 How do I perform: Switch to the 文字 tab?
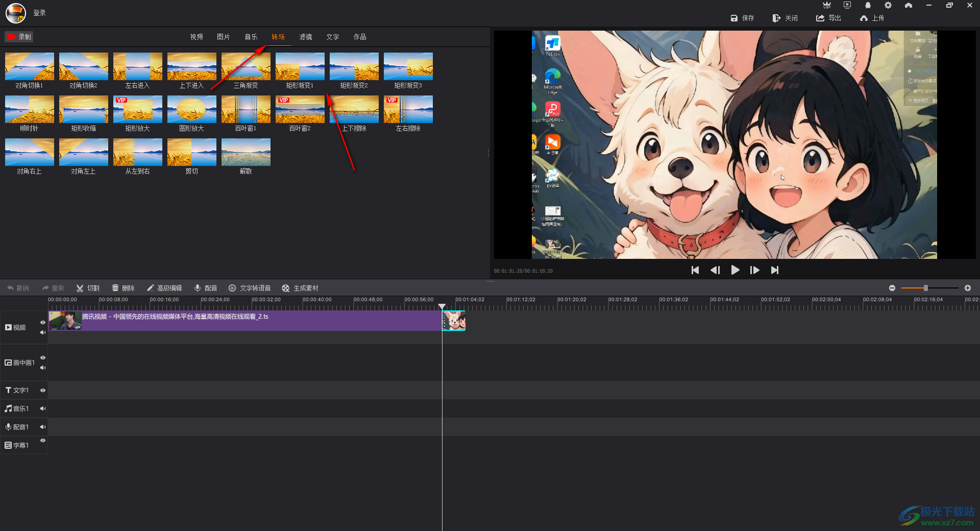point(333,37)
